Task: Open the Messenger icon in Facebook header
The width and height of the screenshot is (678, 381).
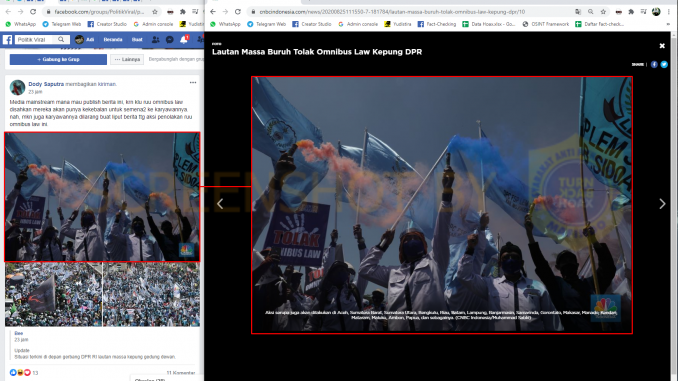Action: 170,40
